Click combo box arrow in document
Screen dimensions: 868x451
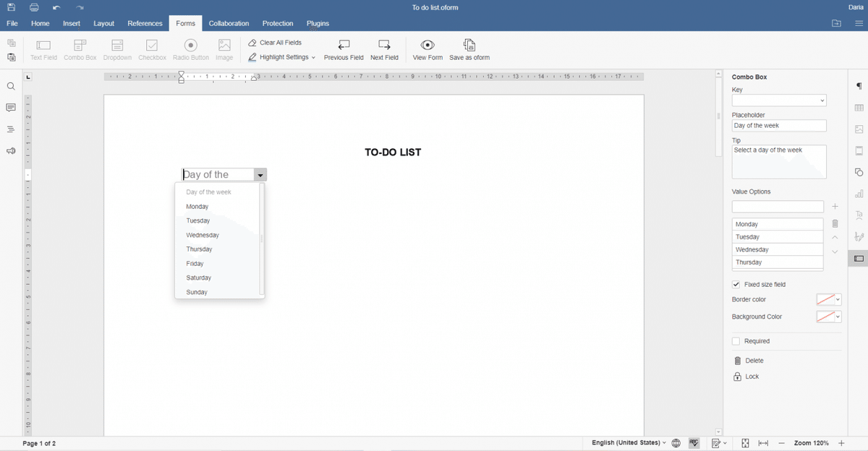260,175
